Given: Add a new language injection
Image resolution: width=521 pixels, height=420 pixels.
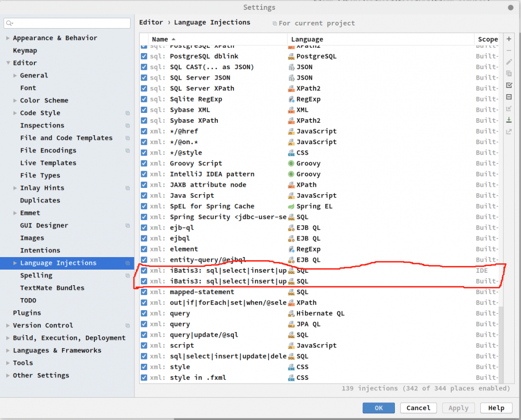Looking at the screenshot, I should pyautogui.click(x=508, y=39).
